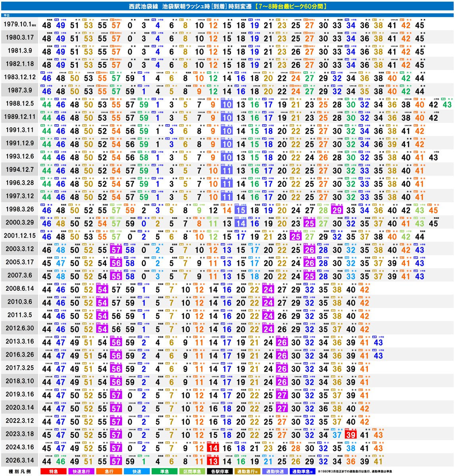Select the 2010.3.6 row date
This screenshot has width=455, height=476.
[19, 301]
